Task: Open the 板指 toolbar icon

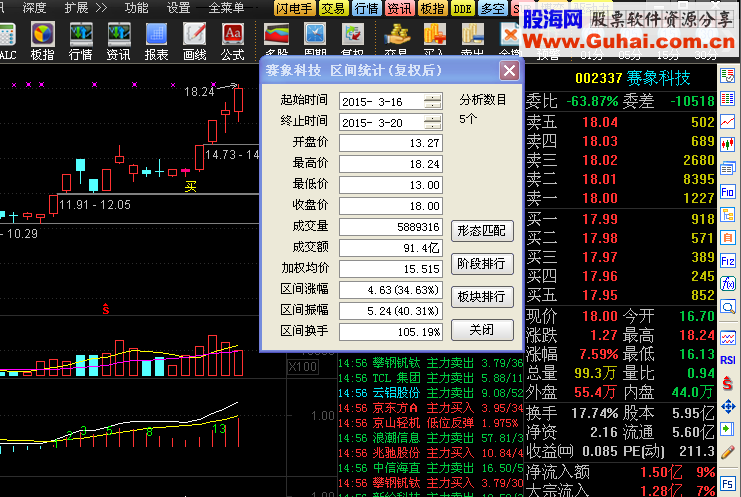Action: [x=43, y=41]
